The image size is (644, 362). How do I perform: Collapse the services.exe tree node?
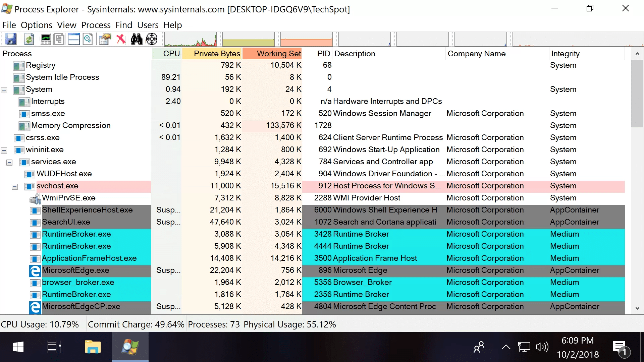9,162
